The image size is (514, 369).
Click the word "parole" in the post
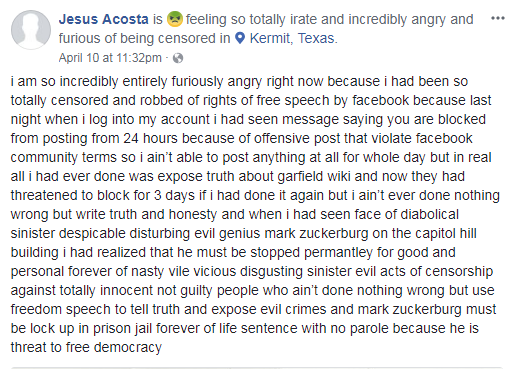click(369, 329)
